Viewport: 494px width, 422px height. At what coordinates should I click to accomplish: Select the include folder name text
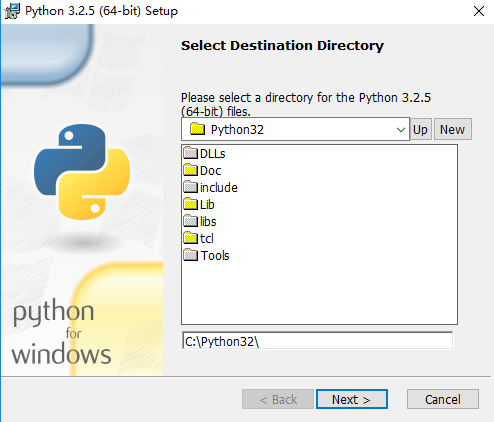click(219, 188)
